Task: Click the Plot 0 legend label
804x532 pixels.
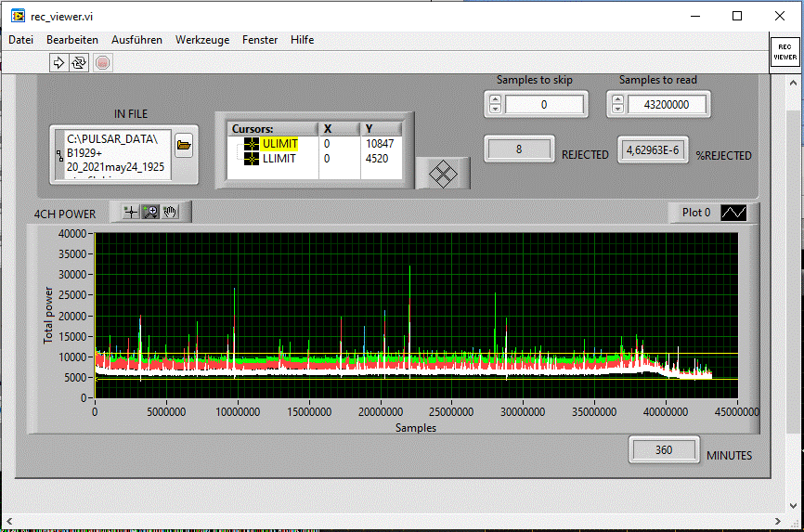Action: coord(695,213)
